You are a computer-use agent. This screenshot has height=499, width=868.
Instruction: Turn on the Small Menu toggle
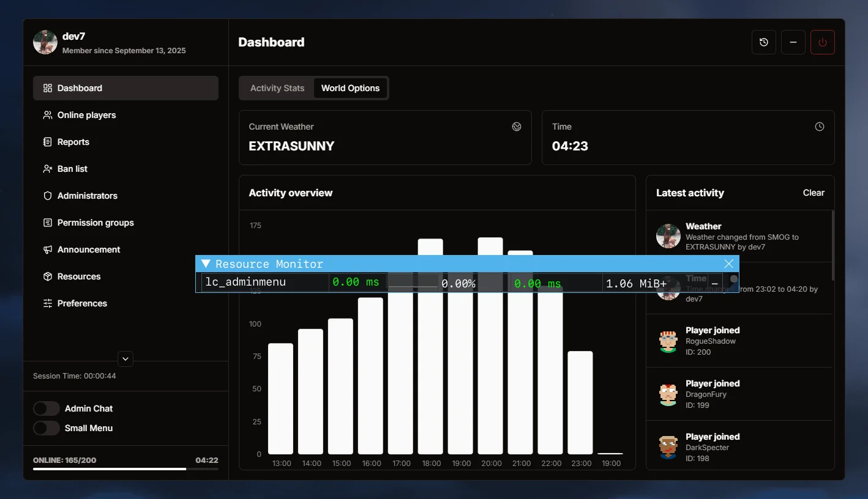[47, 428]
